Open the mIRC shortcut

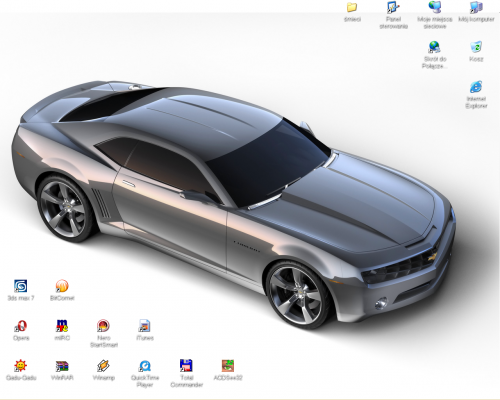(62, 326)
